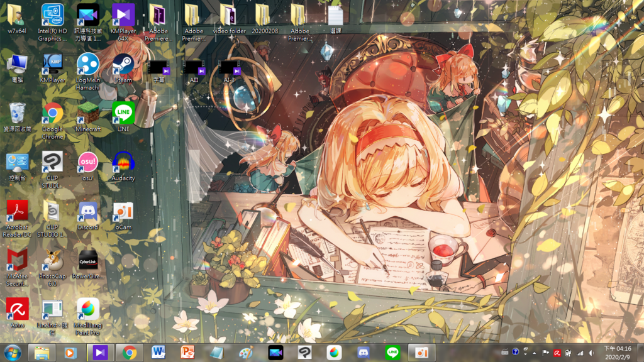Screen dimensions: 644x362
Task: Launch PhotoCap 6.0 from desktop
Action: click(52, 268)
